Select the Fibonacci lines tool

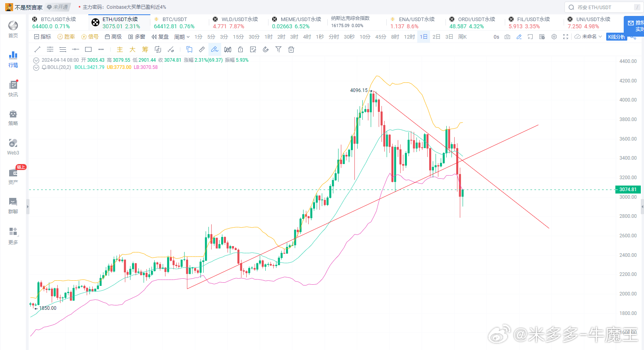pyautogui.click(x=63, y=49)
